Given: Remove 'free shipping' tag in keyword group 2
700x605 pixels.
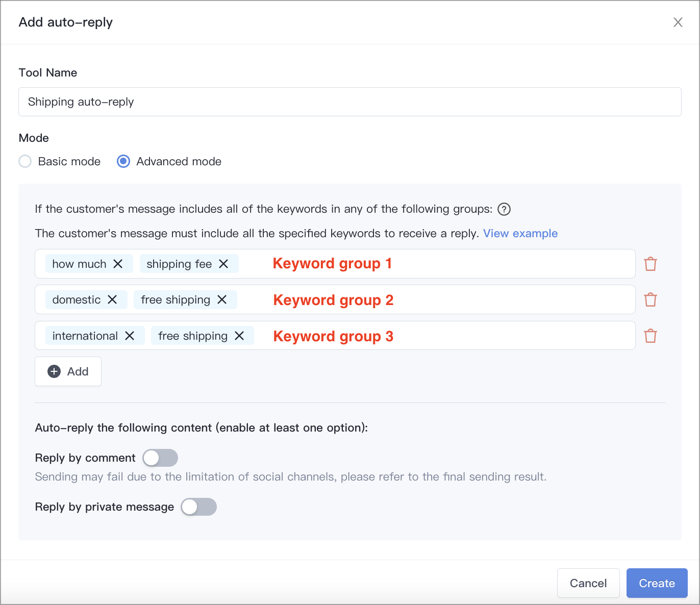Looking at the screenshot, I should coord(222,299).
